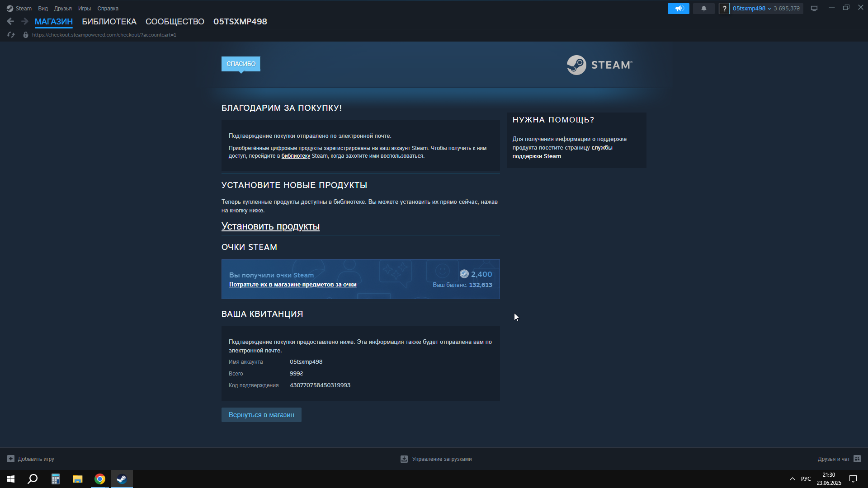The width and height of the screenshot is (868, 488).
Task: Open announcements megaphone button
Action: tap(679, 9)
